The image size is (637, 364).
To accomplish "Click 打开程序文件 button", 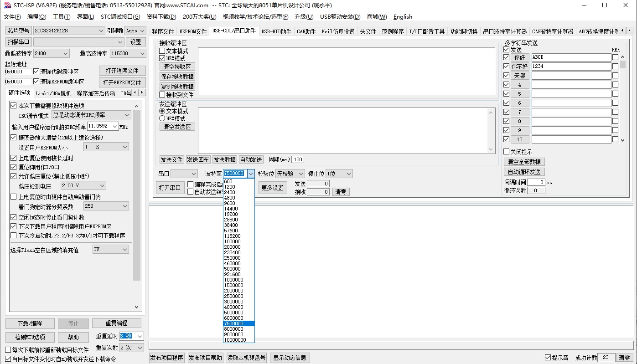I will tap(122, 71).
